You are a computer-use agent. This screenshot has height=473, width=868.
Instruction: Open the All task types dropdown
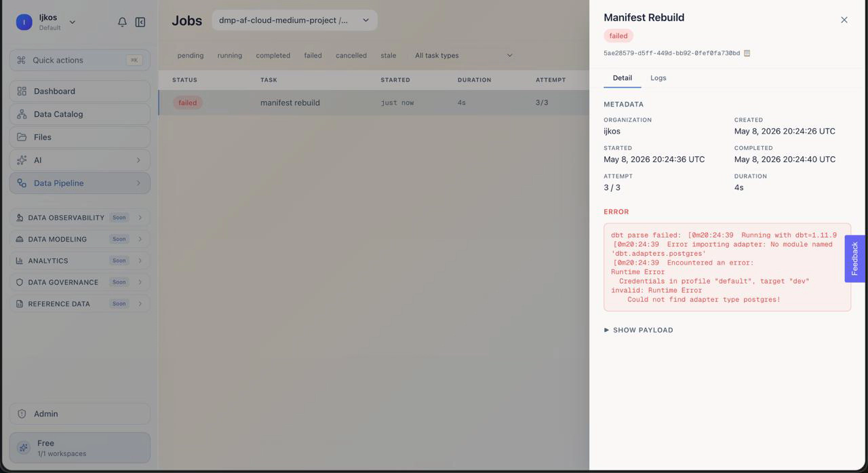pyautogui.click(x=464, y=56)
